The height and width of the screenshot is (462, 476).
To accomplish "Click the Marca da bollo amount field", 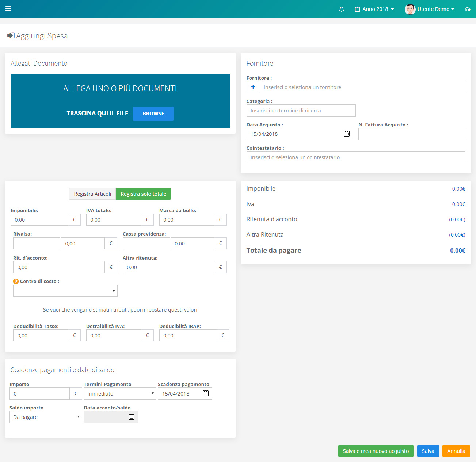I will tap(187, 219).
